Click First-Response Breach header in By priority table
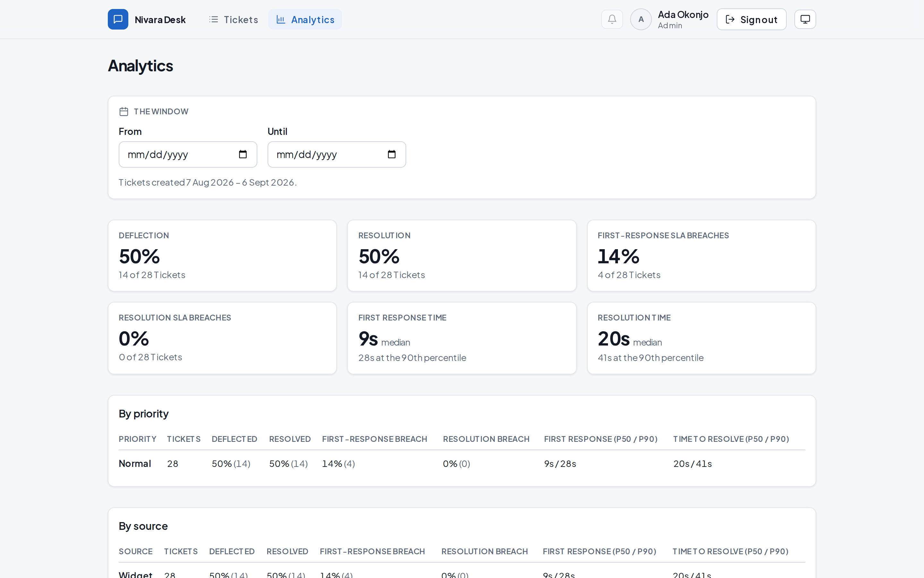924x578 pixels. tap(374, 439)
